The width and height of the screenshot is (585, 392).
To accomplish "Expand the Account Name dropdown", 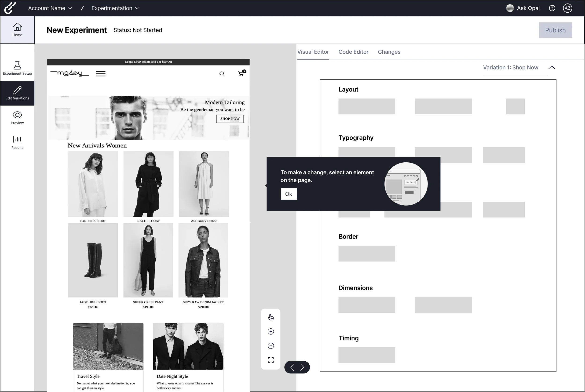I will [50, 8].
